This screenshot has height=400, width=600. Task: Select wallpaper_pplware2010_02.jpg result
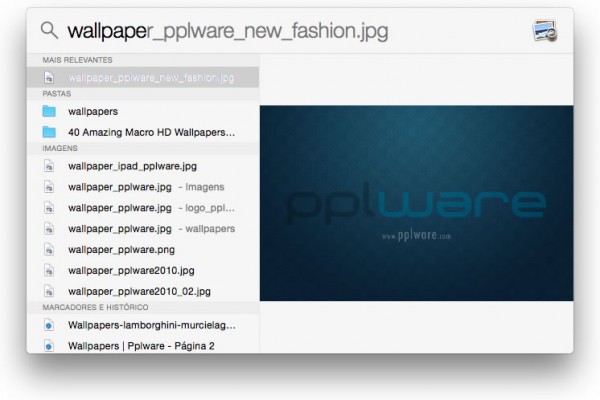(143, 291)
